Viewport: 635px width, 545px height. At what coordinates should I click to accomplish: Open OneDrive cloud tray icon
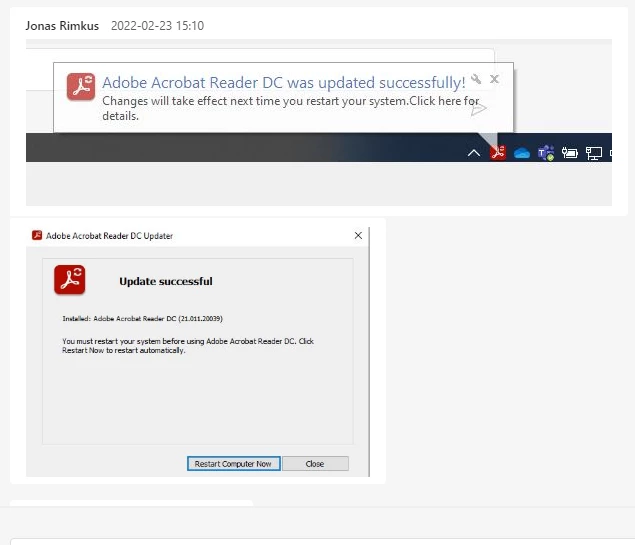(x=522, y=153)
